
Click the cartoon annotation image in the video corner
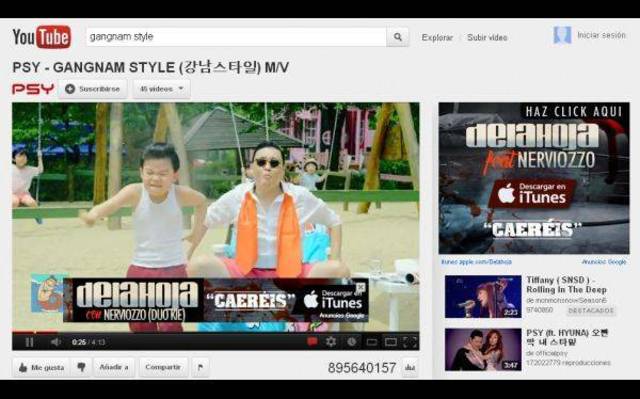pos(47,293)
